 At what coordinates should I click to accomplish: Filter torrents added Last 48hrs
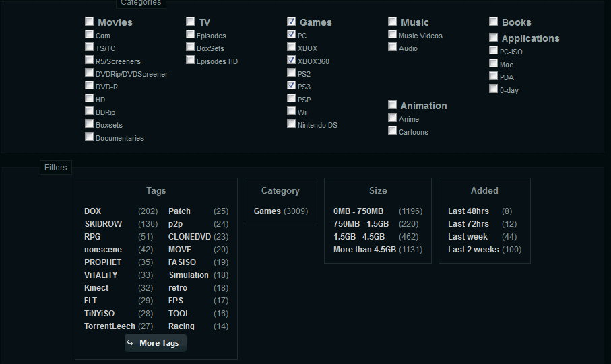coord(468,211)
